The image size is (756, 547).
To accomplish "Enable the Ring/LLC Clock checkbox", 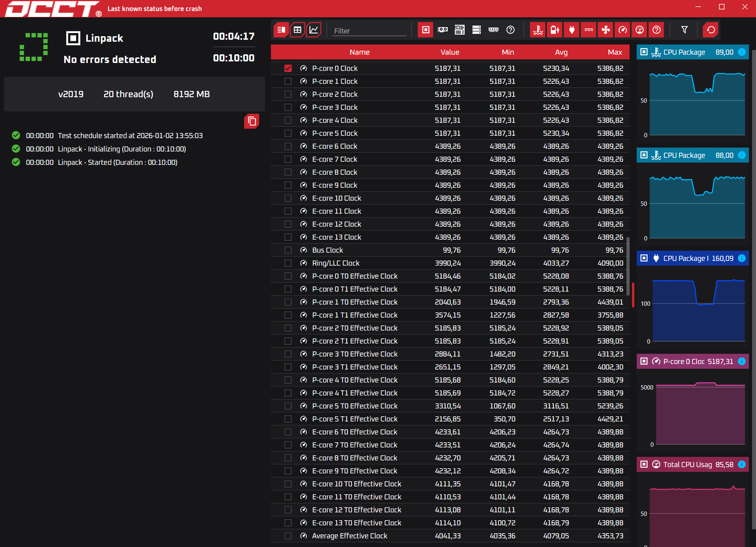I will (x=288, y=263).
